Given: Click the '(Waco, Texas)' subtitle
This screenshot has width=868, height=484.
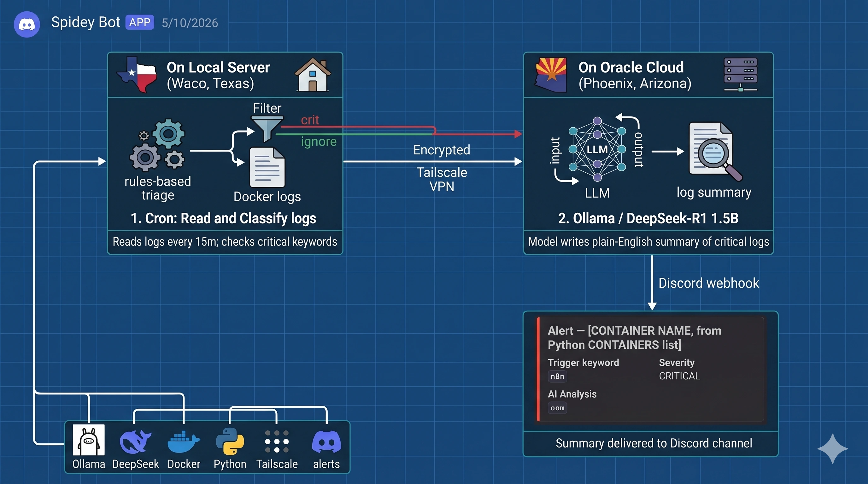Looking at the screenshot, I should (x=210, y=83).
